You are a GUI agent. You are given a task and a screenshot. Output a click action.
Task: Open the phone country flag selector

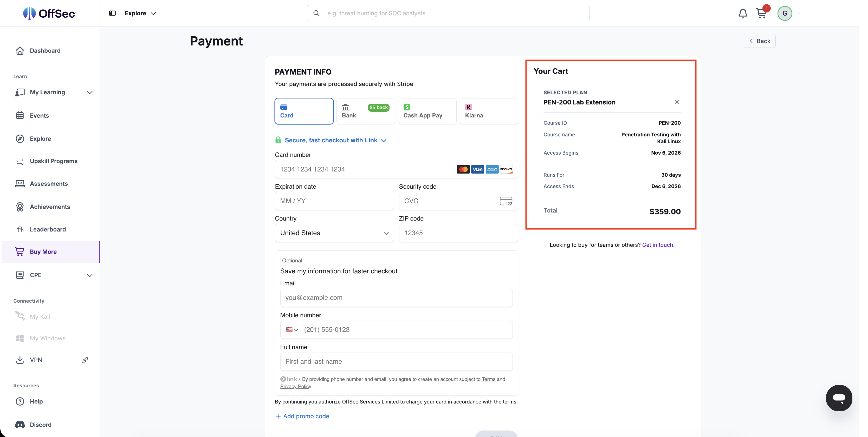click(292, 330)
